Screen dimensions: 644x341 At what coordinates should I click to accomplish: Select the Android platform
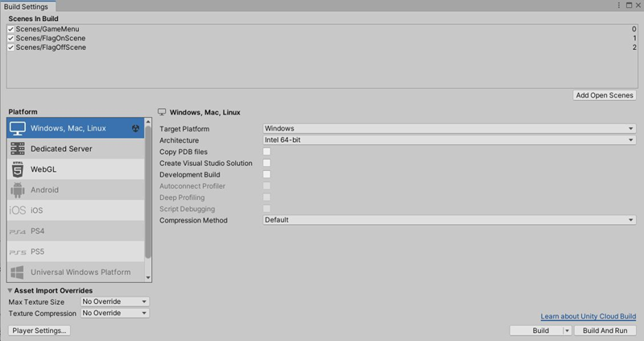click(x=76, y=189)
